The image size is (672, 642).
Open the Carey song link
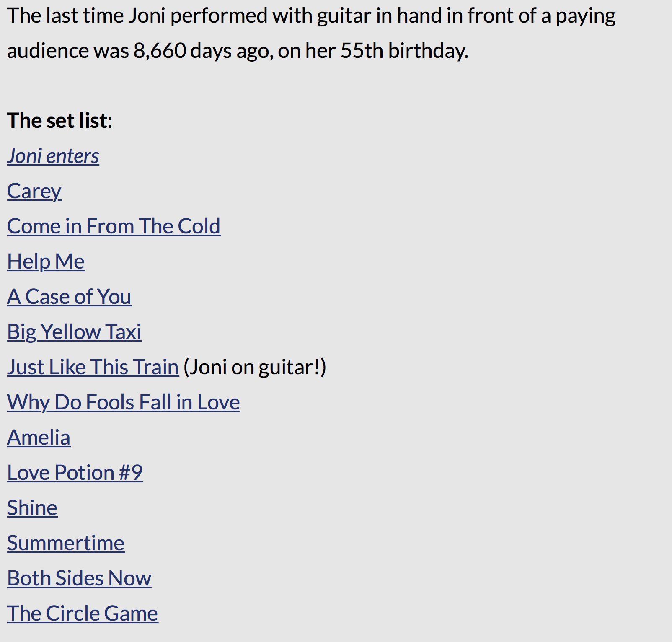(34, 192)
